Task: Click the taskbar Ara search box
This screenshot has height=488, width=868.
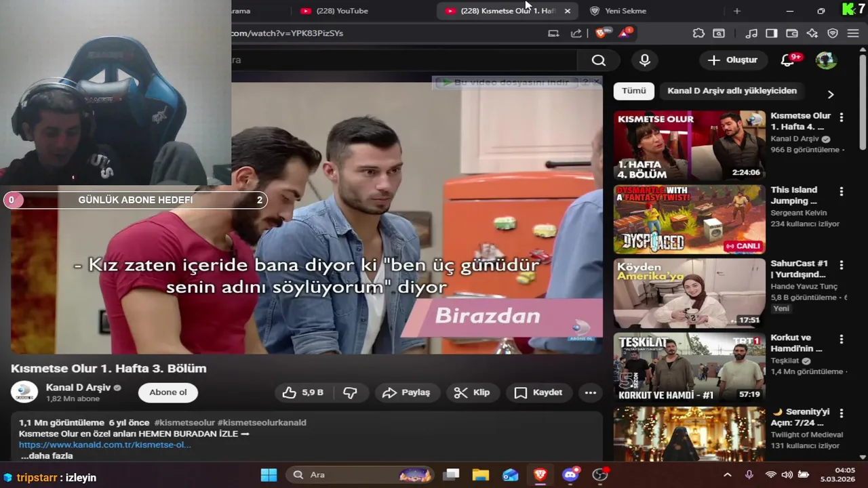Action: tap(360, 475)
